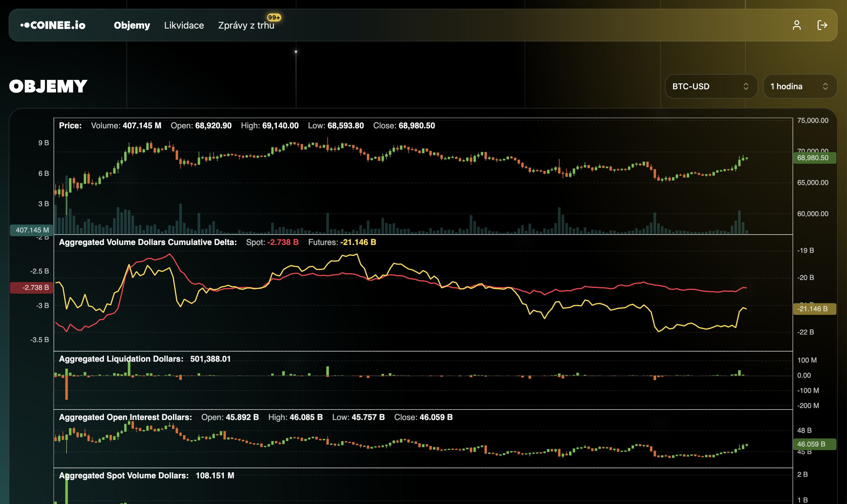This screenshot has width=847, height=504.
Task: Click the 407.145 M volume axis label
Action: 32,230
